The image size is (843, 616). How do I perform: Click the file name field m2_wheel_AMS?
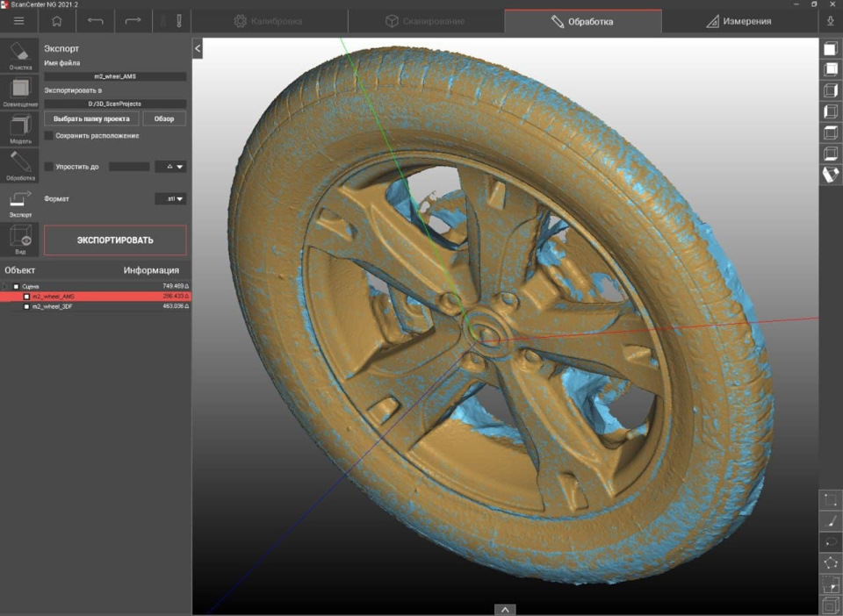click(x=115, y=76)
